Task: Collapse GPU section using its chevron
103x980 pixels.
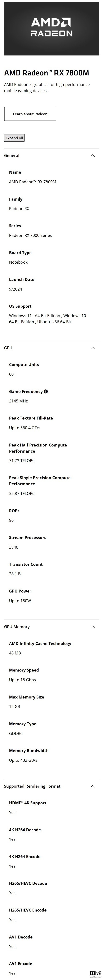Action: coord(92,348)
